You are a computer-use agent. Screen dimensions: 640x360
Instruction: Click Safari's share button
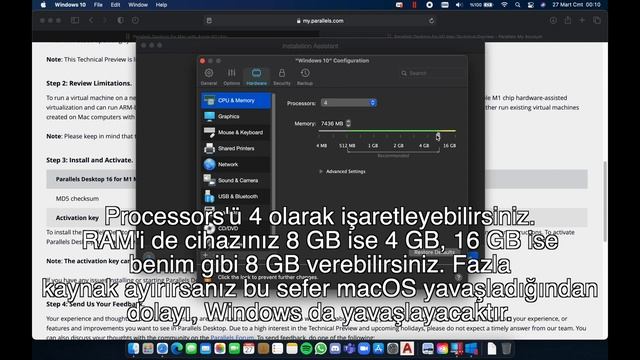[x=568, y=20]
